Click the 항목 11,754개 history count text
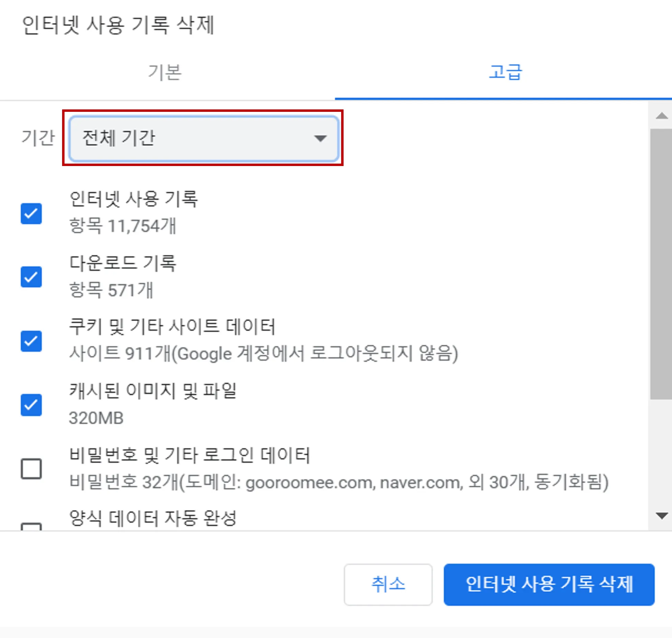 (x=123, y=226)
